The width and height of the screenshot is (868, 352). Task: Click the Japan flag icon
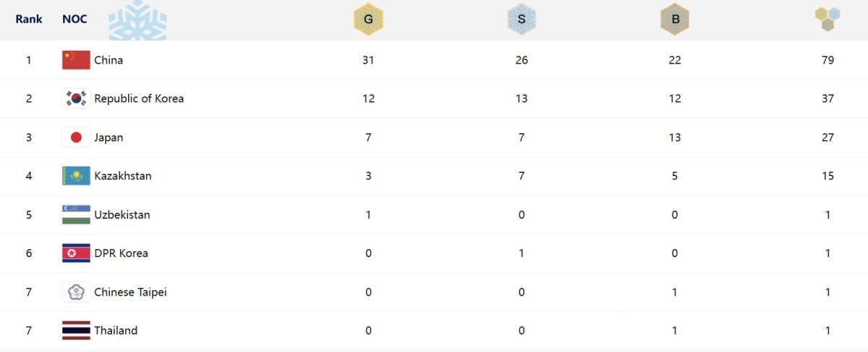point(76,138)
